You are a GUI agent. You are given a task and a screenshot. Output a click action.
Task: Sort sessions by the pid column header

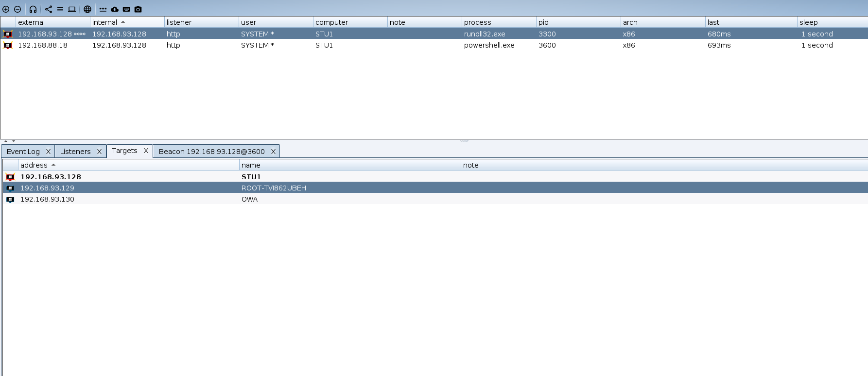543,22
